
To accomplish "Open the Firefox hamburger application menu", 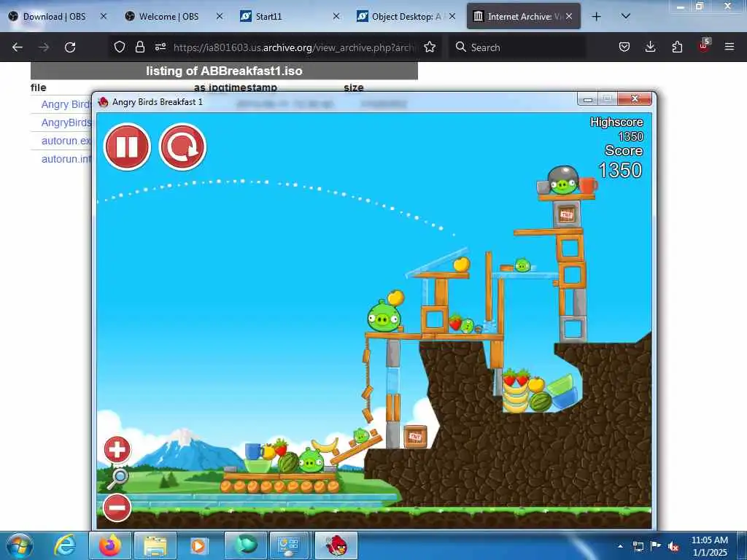I will [729, 47].
